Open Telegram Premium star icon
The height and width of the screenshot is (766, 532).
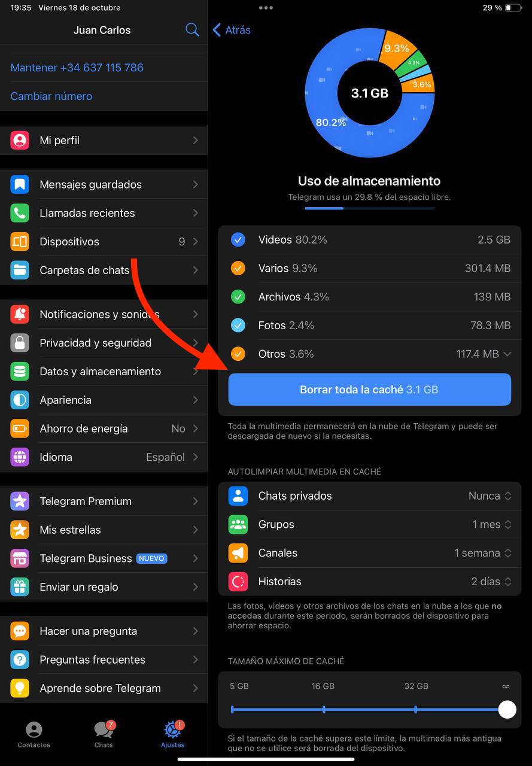[20, 501]
